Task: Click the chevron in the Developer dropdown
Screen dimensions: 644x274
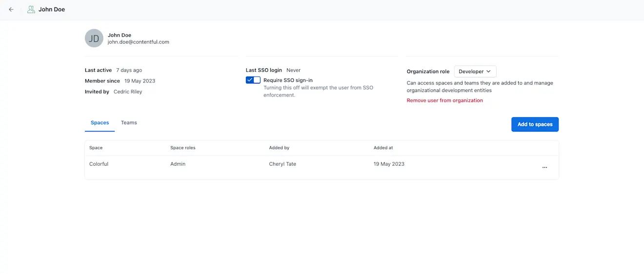Action: 488,71
